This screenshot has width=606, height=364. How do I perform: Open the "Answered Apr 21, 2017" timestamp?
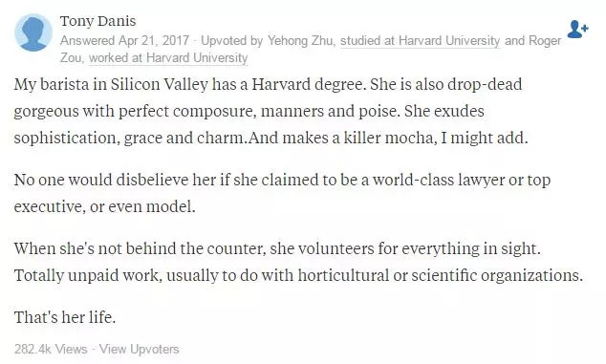point(124,40)
